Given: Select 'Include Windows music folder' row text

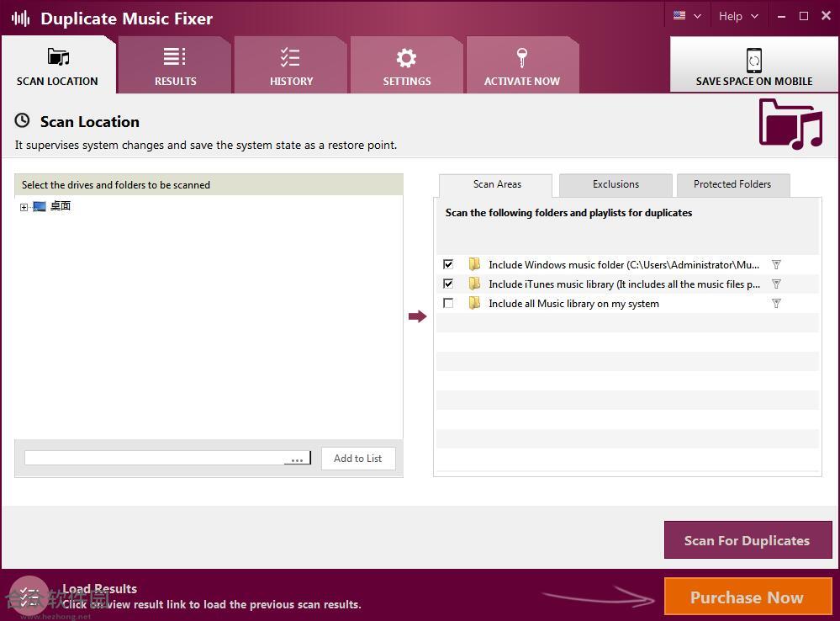Looking at the screenshot, I should [x=624, y=265].
